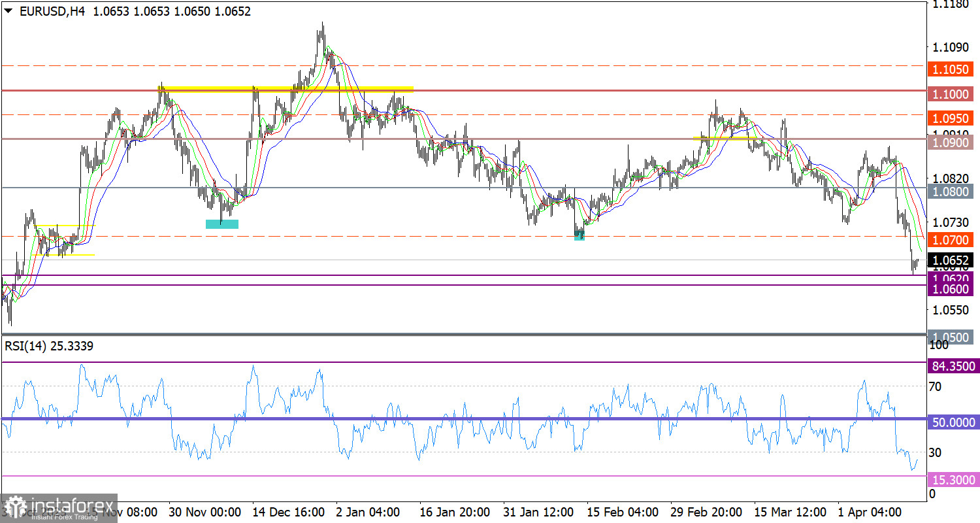Viewport: 980px width, 523px height.
Task: Select the orange 1.0700 price label
Action: [x=952, y=240]
